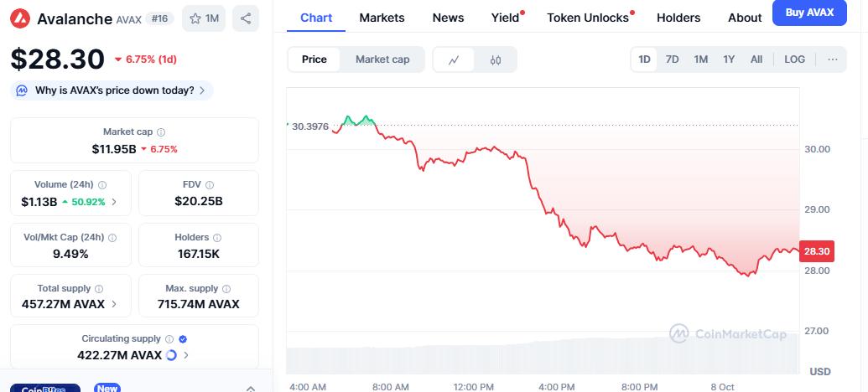
Task: Open the chart more options menu
Action: point(832,59)
